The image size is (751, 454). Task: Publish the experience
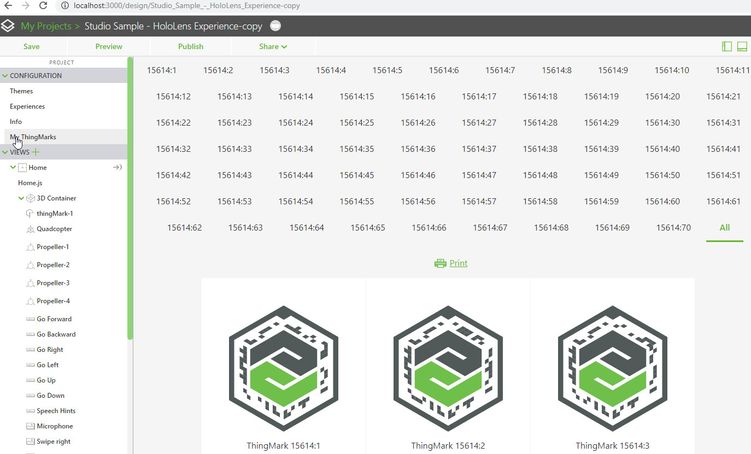point(191,46)
